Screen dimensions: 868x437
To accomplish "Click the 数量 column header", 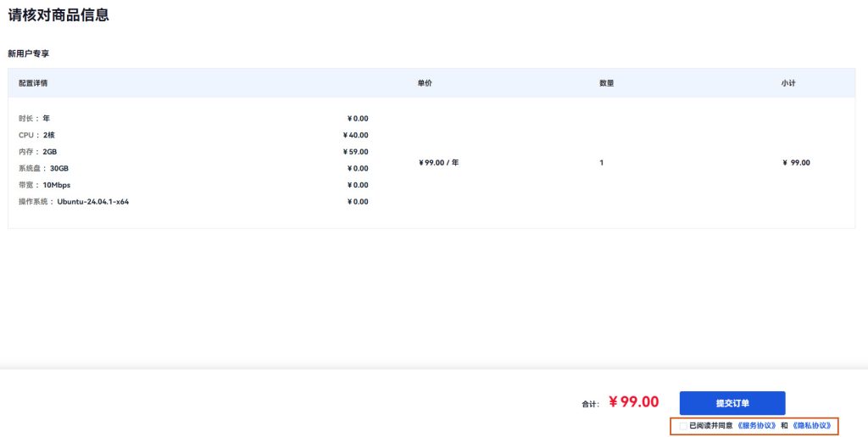I will [607, 83].
